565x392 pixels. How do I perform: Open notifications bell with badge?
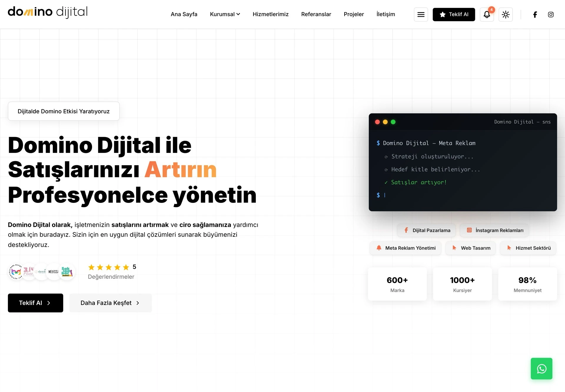487,14
